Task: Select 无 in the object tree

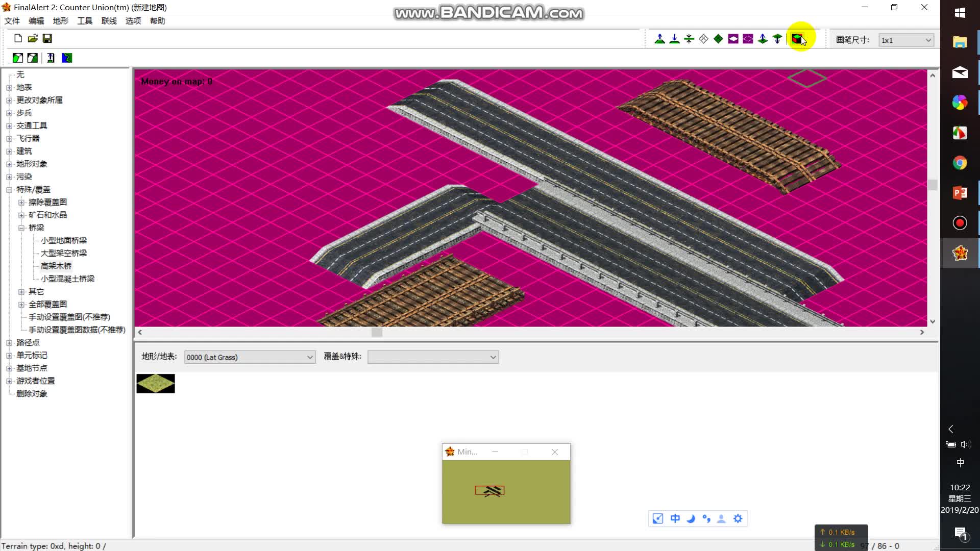Action: [x=20, y=74]
